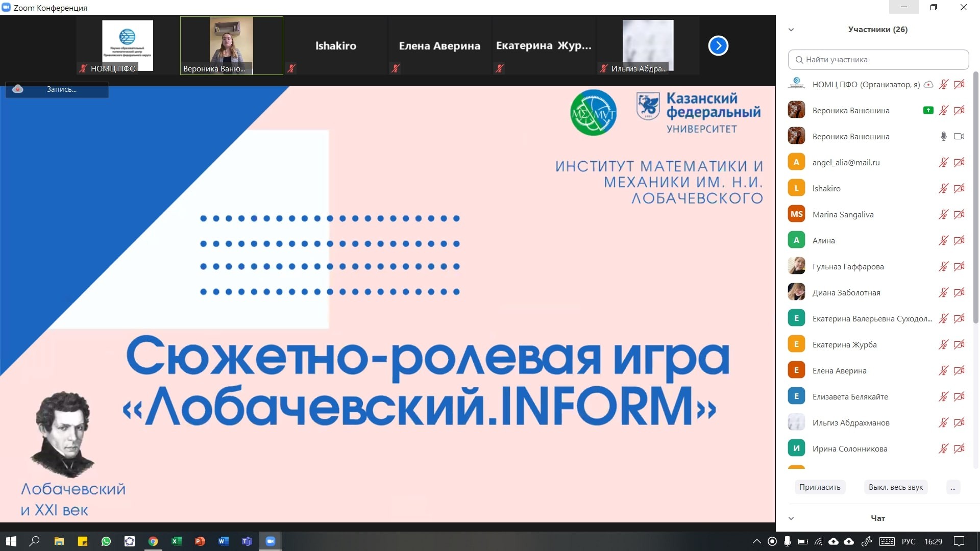Unmute Ishakiro's microphone
The width and height of the screenshot is (980, 551).
943,188
